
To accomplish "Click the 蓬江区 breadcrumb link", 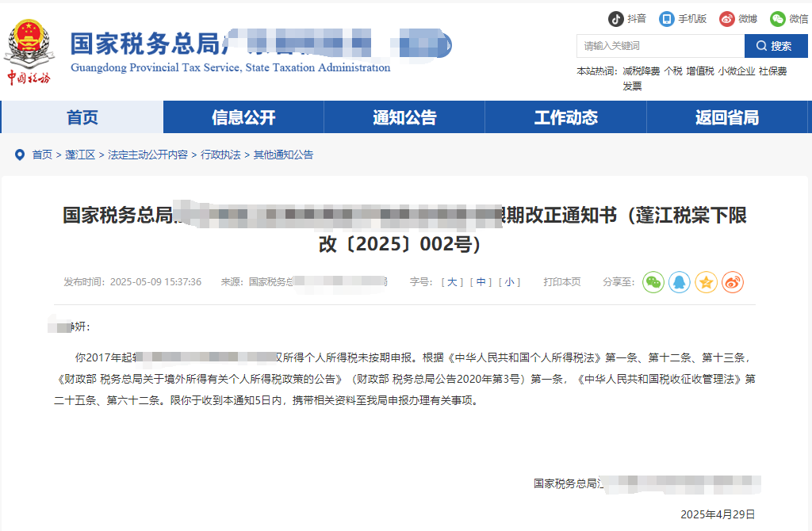I will (80, 155).
